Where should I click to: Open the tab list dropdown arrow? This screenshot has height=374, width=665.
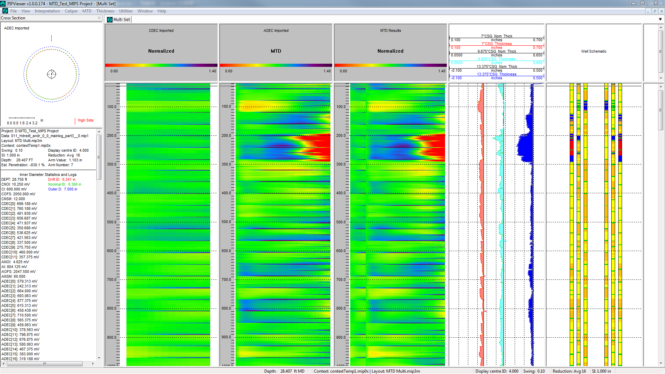coord(660,19)
